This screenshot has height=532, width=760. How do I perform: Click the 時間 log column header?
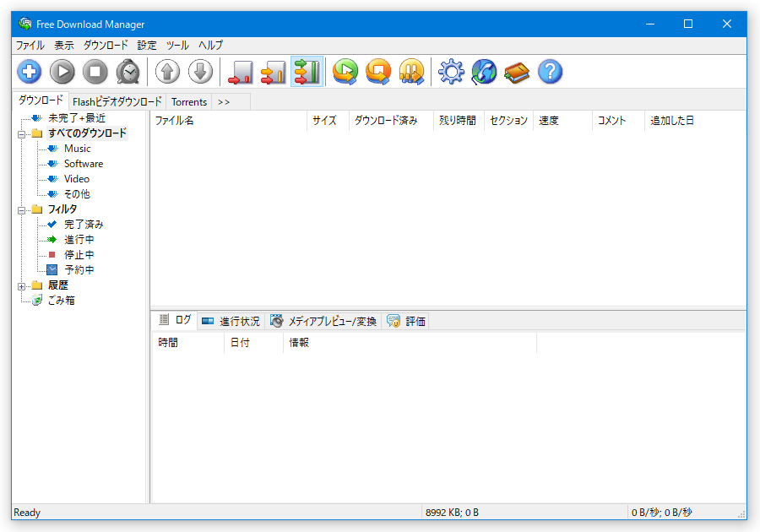tap(188, 343)
